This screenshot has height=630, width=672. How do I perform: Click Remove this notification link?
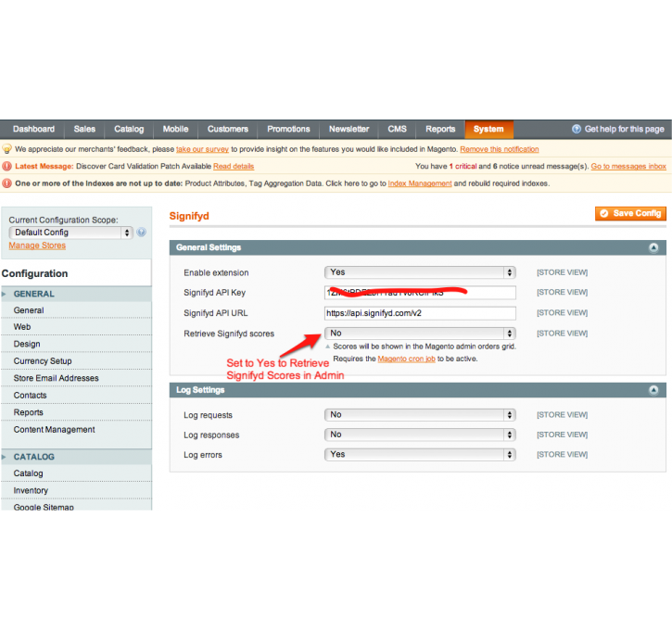tap(500, 149)
